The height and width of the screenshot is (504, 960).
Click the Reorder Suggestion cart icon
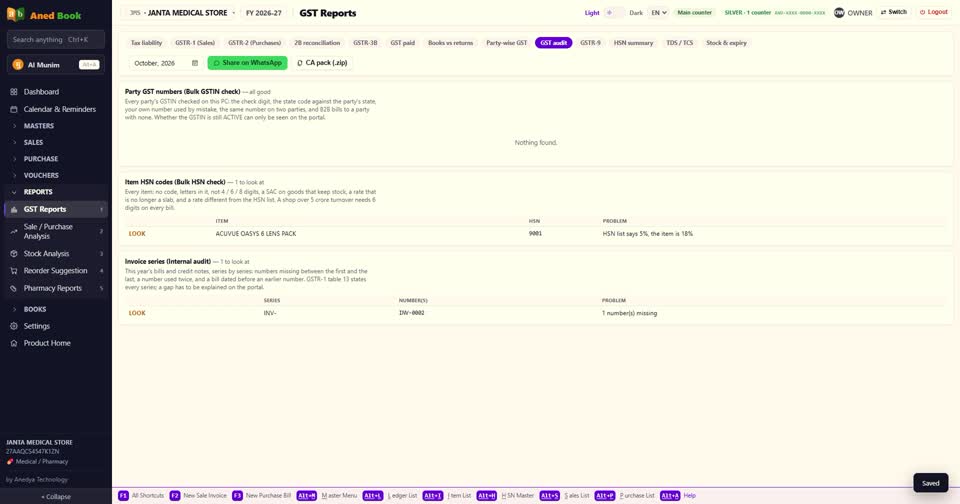[13, 271]
